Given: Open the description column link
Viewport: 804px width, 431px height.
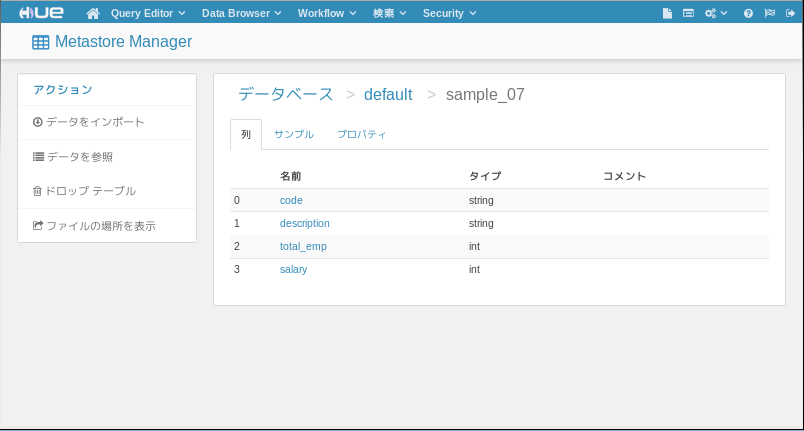Looking at the screenshot, I should pos(305,223).
